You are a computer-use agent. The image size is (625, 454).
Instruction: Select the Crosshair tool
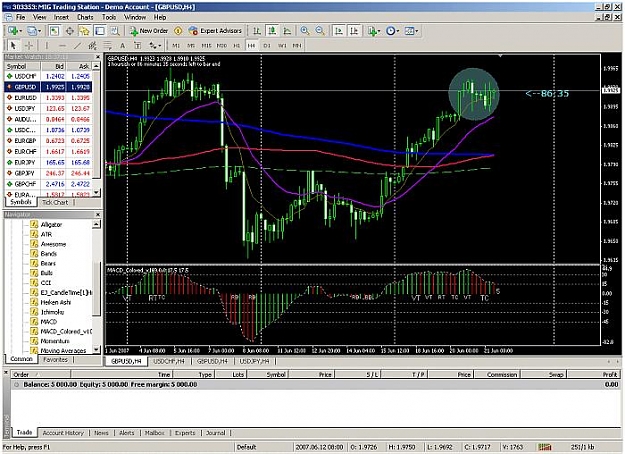click(29, 45)
